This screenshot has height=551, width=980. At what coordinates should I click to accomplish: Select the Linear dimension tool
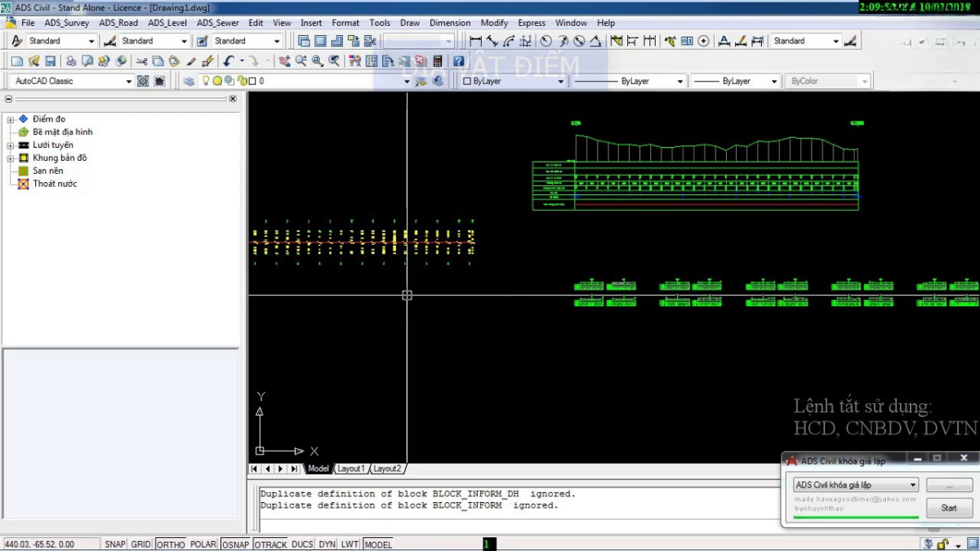click(x=475, y=41)
